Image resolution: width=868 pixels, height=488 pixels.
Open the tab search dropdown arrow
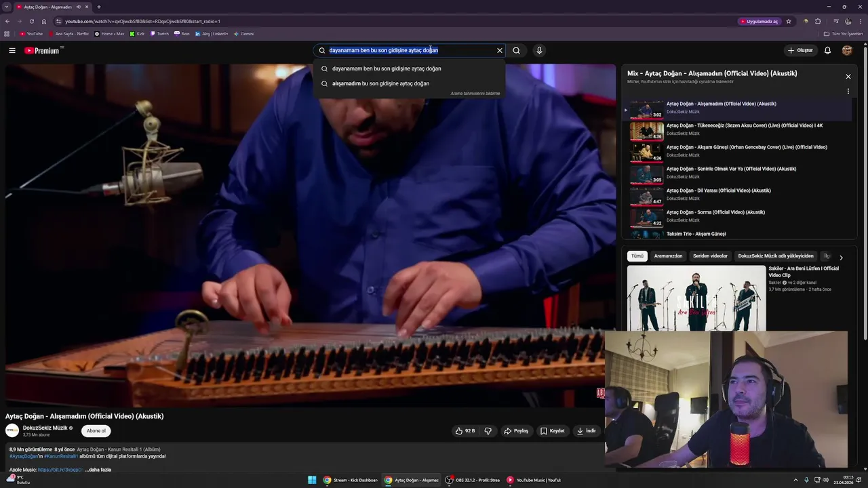[7, 7]
